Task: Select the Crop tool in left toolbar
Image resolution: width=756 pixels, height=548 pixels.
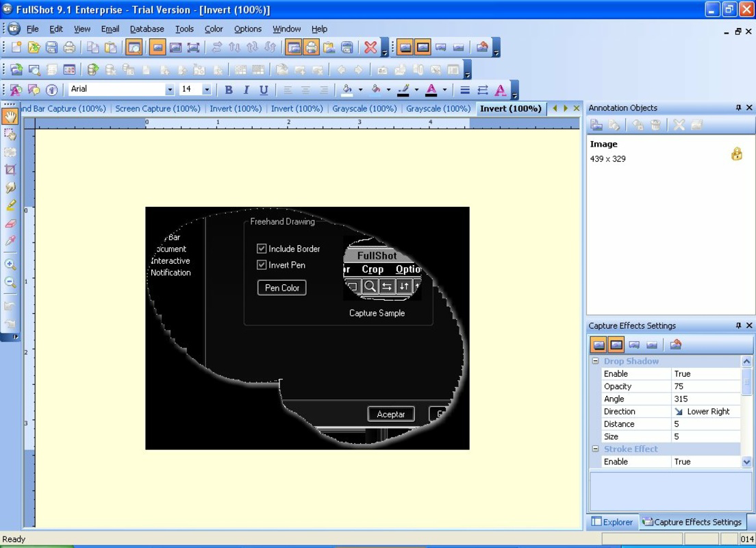Action: pos(10,169)
